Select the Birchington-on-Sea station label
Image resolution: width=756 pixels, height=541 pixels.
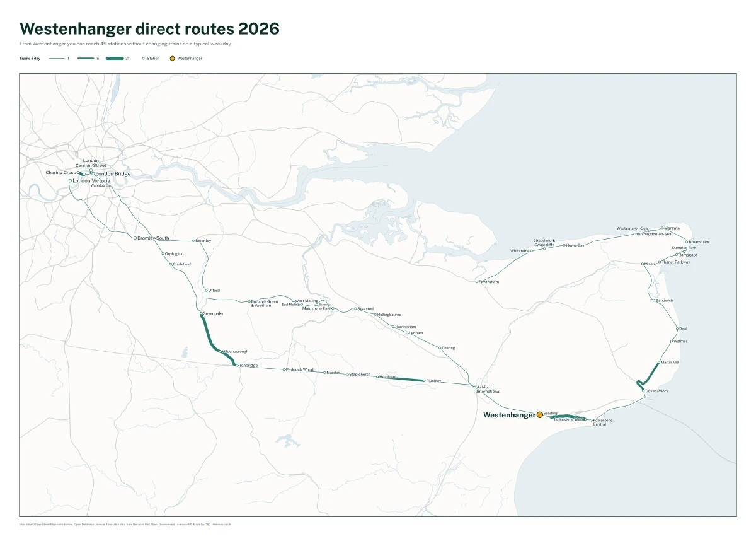click(x=654, y=234)
